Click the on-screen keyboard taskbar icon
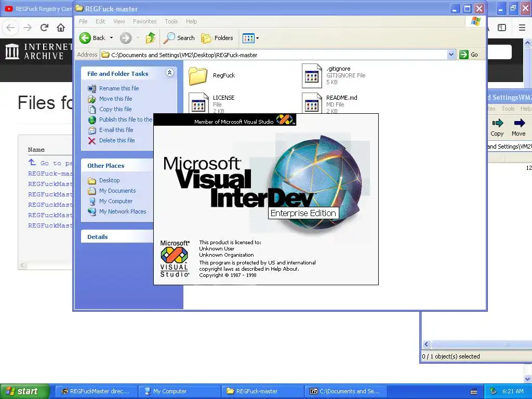 click(474, 392)
